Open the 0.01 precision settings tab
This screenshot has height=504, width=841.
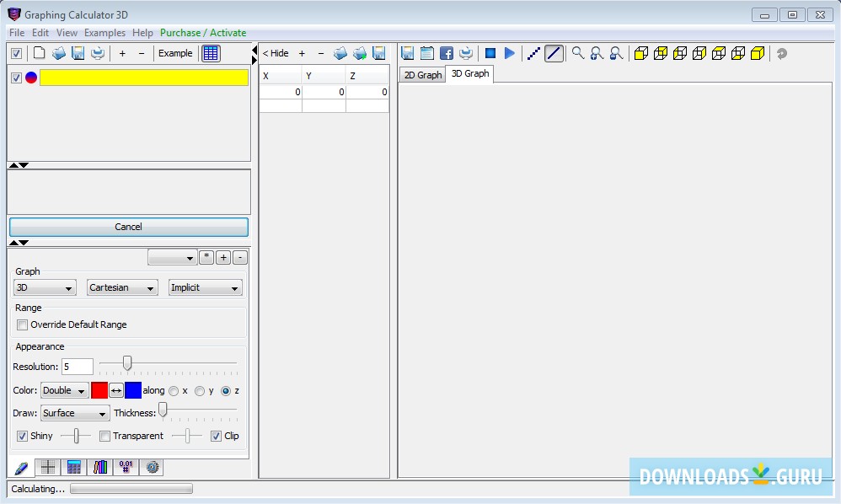click(126, 468)
